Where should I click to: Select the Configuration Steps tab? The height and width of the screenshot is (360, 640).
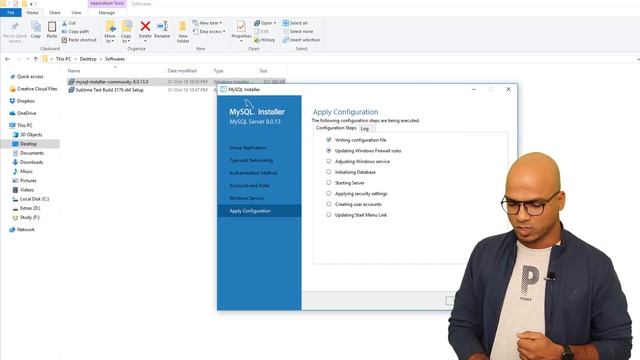[336, 128]
